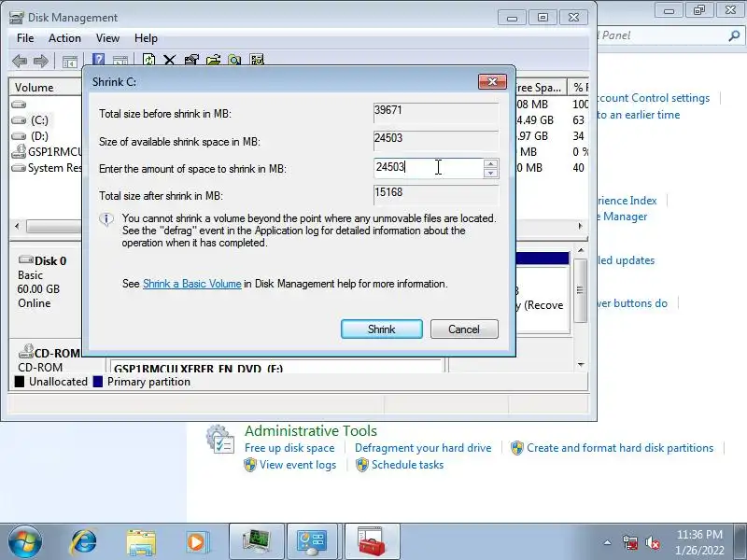Increase shrink amount with up spinner
Viewport: 747px width, 560px height.
click(491, 163)
